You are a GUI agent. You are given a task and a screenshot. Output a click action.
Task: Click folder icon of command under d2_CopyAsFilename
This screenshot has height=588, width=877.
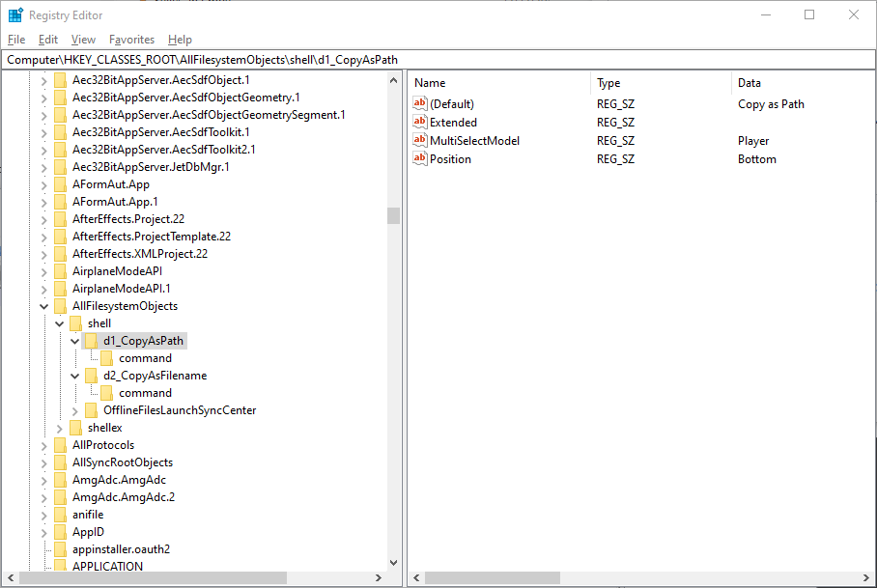point(107,393)
